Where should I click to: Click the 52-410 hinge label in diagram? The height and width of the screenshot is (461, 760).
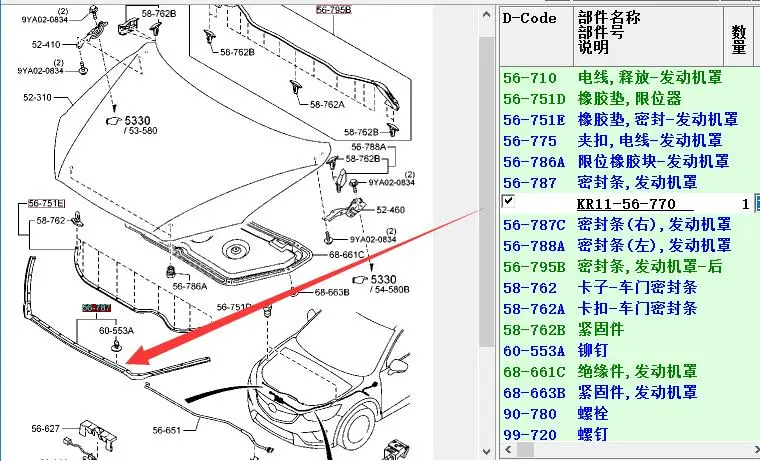pos(46,45)
